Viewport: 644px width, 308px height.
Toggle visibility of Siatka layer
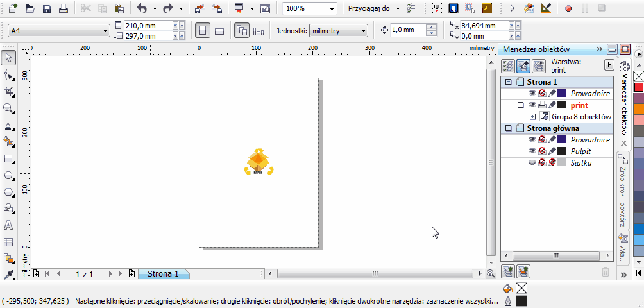[532, 163]
